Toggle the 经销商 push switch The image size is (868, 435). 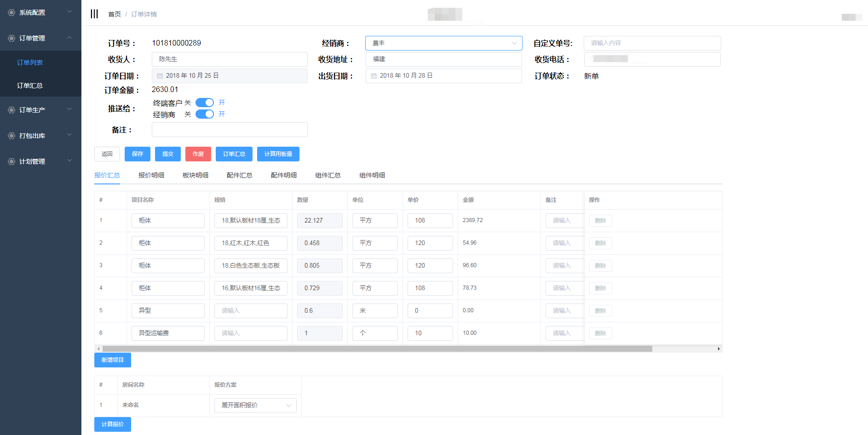205,114
